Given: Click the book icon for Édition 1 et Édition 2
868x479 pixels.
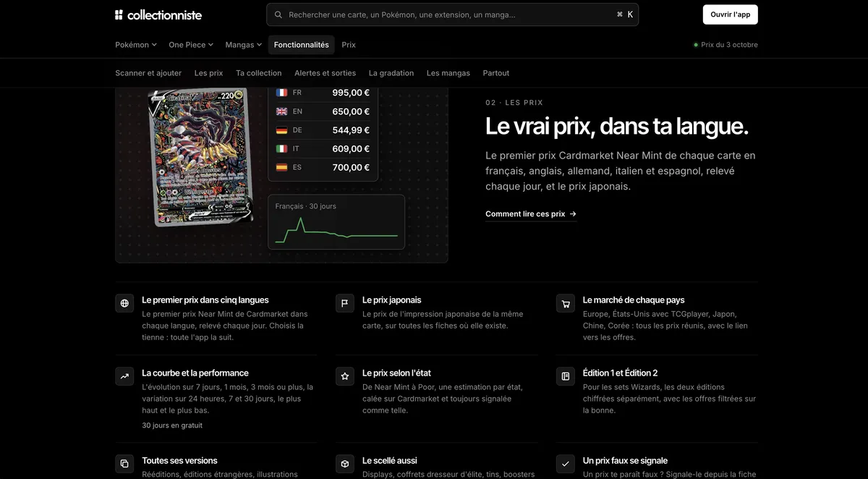Looking at the screenshot, I should click(x=566, y=376).
